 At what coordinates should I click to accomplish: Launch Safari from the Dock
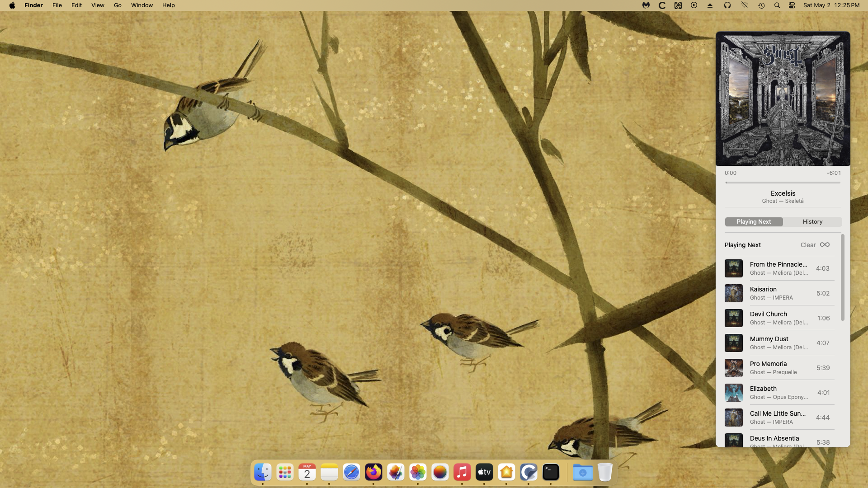pos(351,473)
